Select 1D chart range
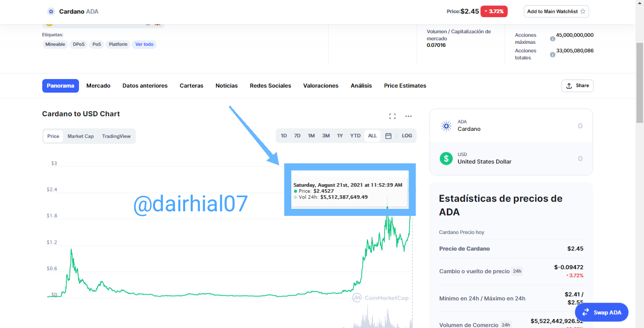The width and height of the screenshot is (644, 328). [284, 136]
